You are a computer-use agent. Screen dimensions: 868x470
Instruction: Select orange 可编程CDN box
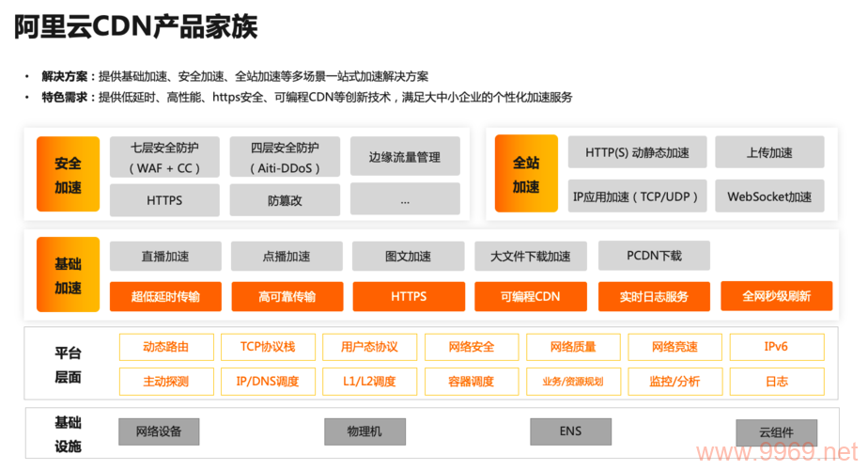pos(531,296)
